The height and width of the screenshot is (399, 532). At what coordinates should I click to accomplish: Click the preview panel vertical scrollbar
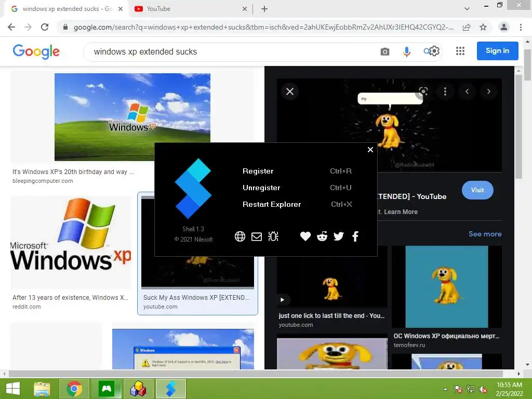[518, 127]
